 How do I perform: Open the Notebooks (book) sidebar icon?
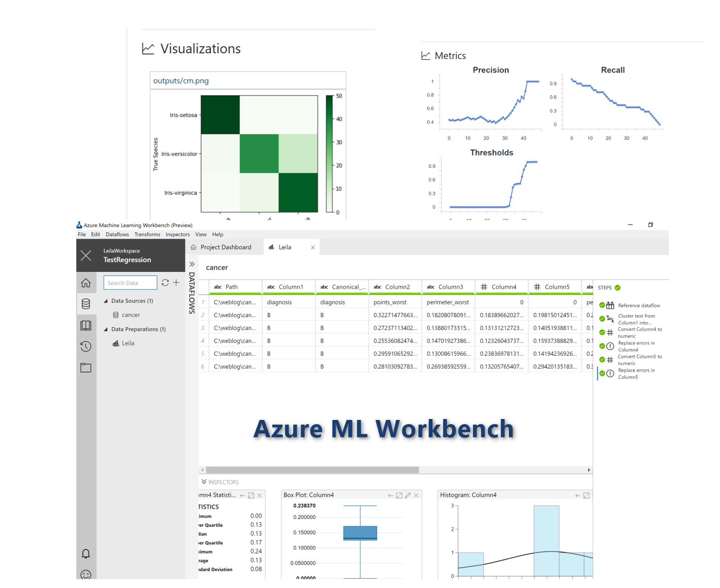[86, 325]
